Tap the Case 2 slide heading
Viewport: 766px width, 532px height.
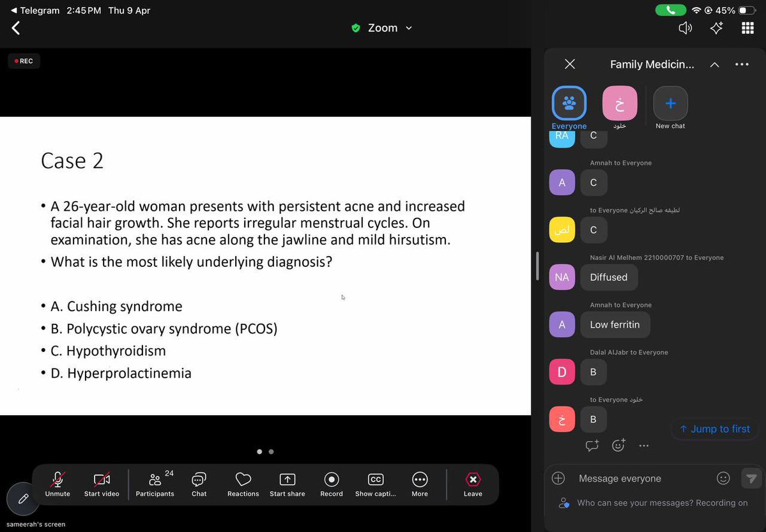coord(72,161)
